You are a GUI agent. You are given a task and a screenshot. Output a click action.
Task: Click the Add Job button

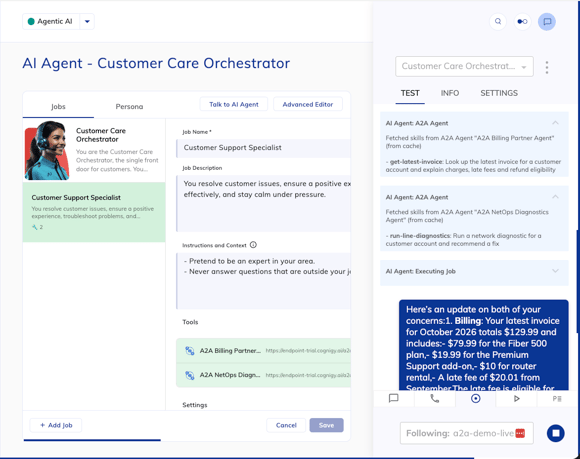click(56, 425)
